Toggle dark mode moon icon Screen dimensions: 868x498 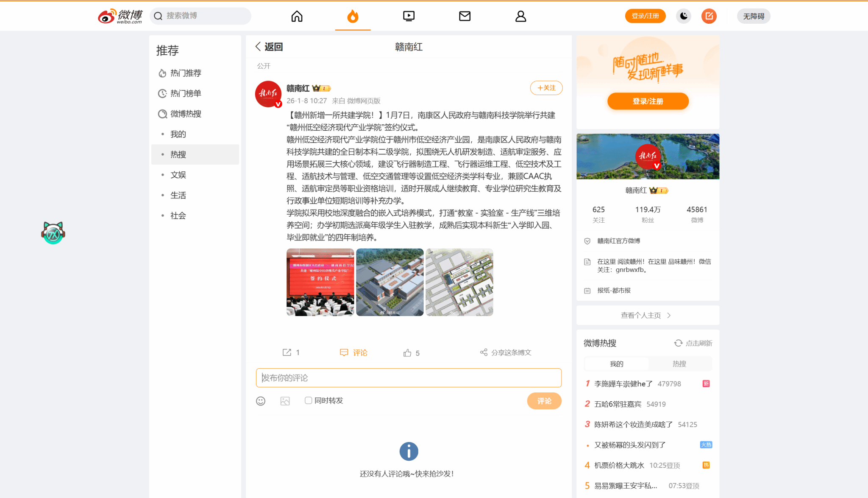pyautogui.click(x=684, y=16)
